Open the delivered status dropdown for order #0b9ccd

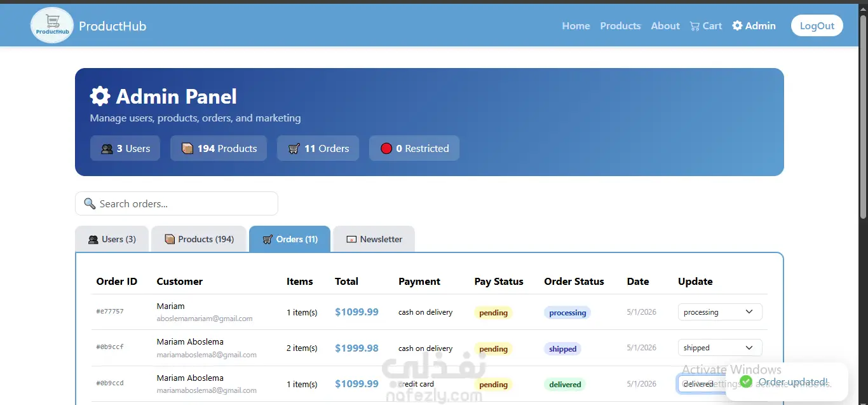702,384
